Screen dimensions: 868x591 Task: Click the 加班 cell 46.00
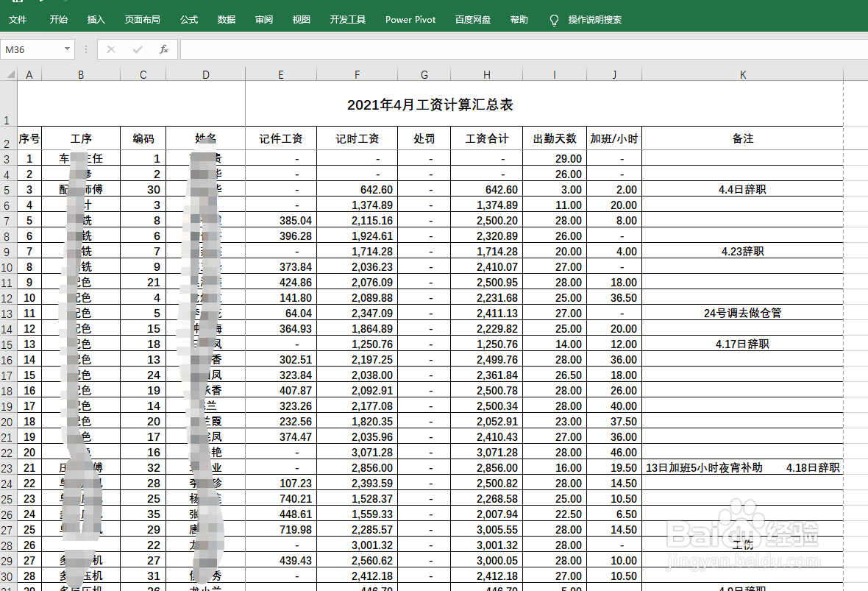[x=614, y=453]
